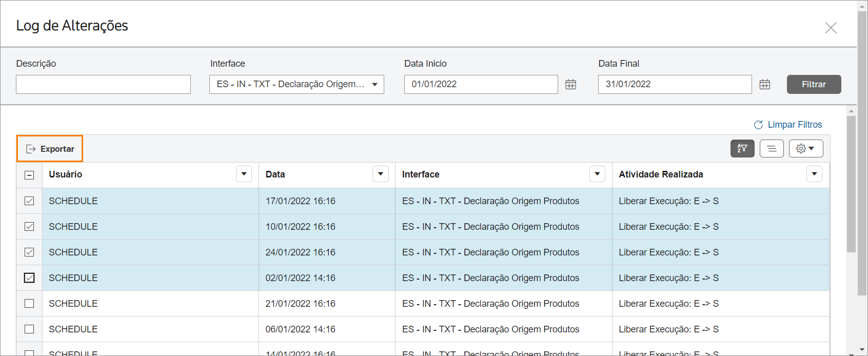Screen dimensions: 868x356
Task: Click the row density lines icon
Action: 772,149
